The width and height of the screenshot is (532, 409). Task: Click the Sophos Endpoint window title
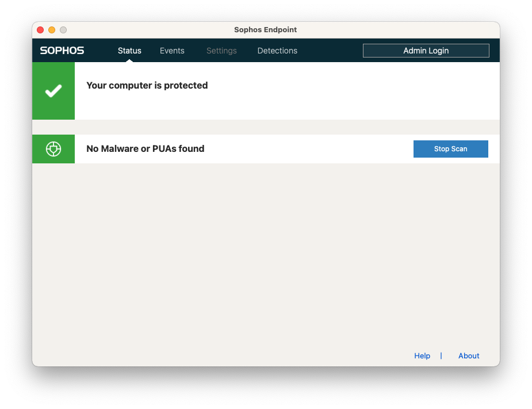265,30
